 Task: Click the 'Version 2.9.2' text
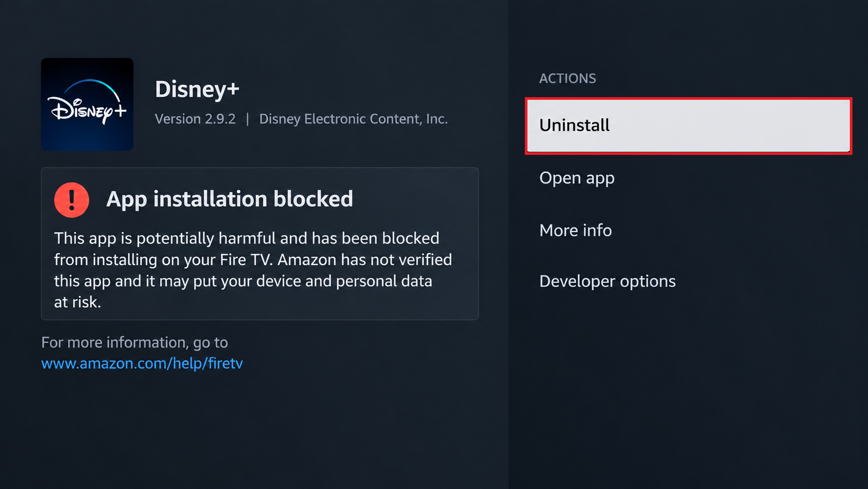(x=195, y=119)
